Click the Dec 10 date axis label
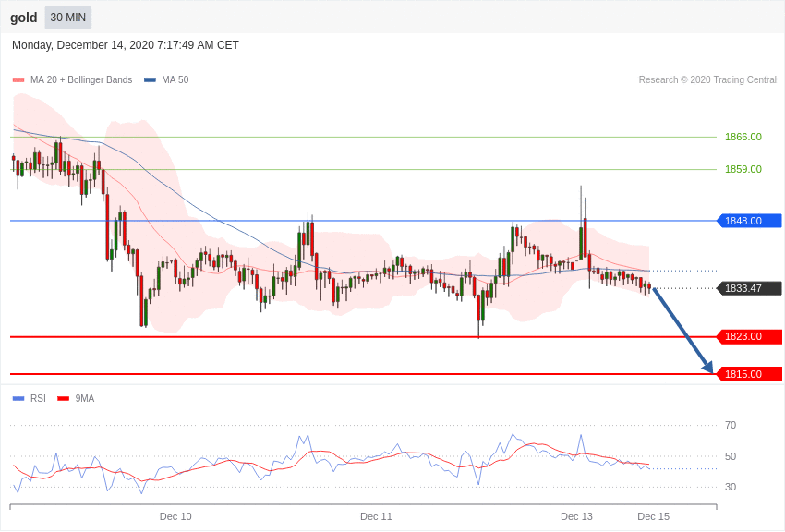The height and width of the screenshot is (532, 785). (175, 516)
